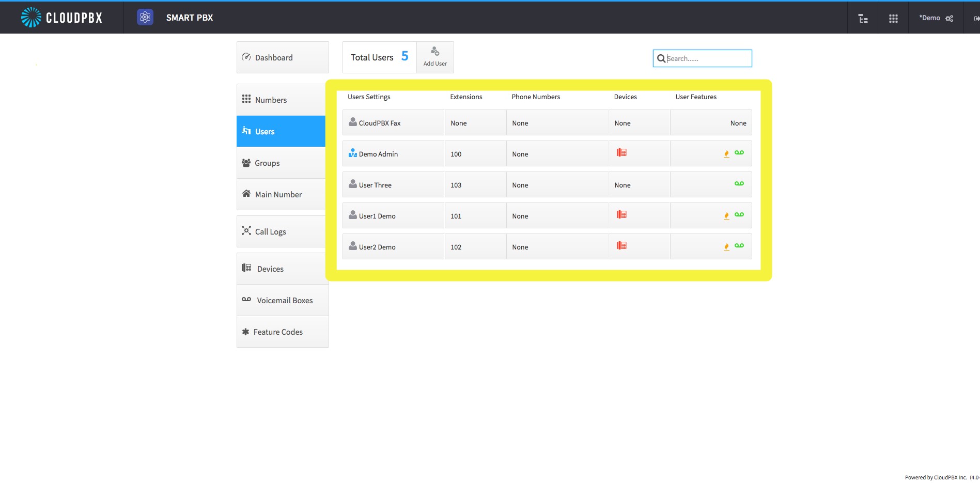
Task: Open voicemail settings for User2 Demo
Action: pos(739,246)
